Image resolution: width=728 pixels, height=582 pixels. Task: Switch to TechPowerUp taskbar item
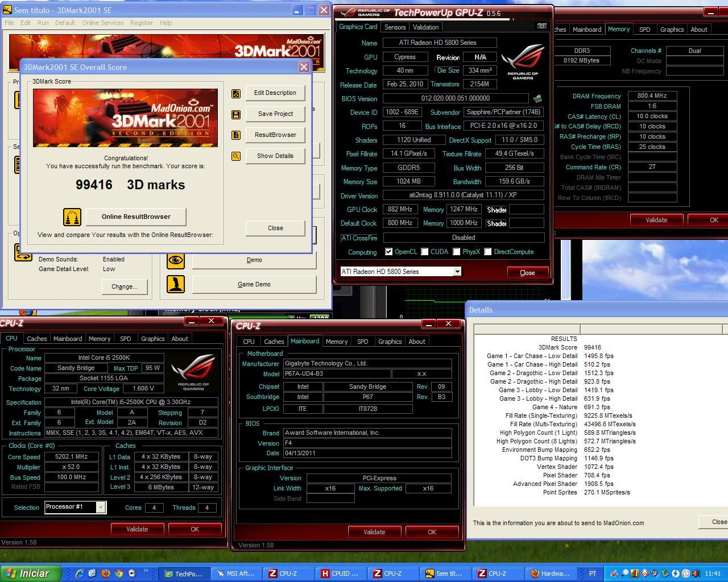(x=184, y=573)
